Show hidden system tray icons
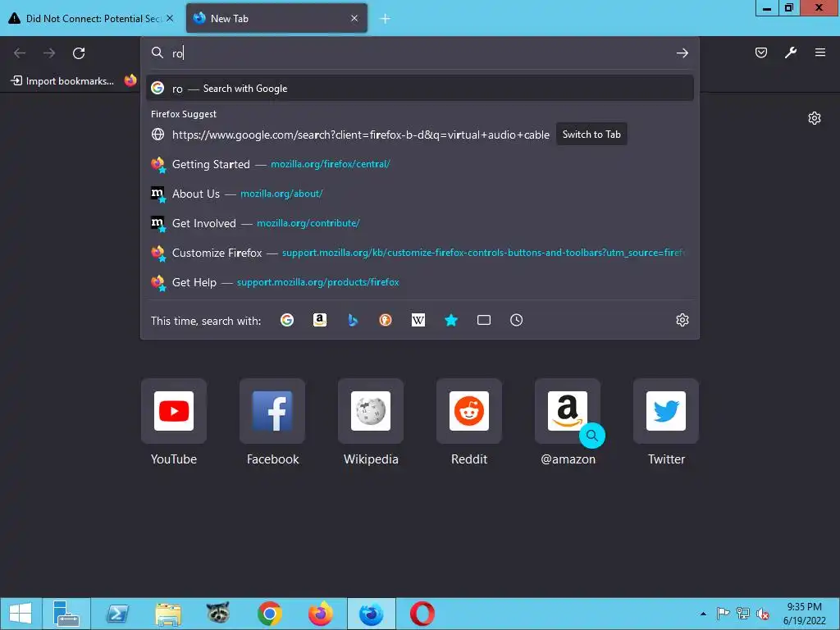This screenshot has width=840, height=630. click(x=703, y=614)
